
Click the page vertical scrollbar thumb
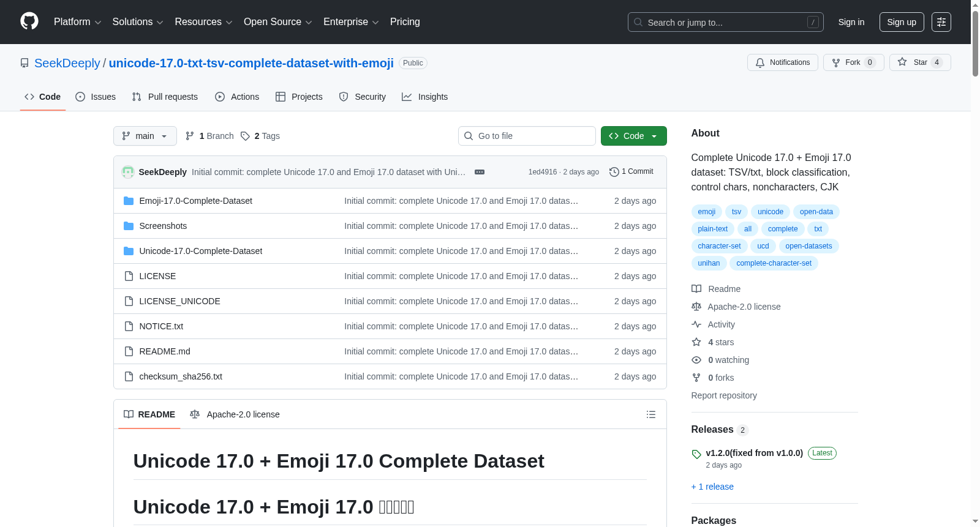(x=975, y=43)
